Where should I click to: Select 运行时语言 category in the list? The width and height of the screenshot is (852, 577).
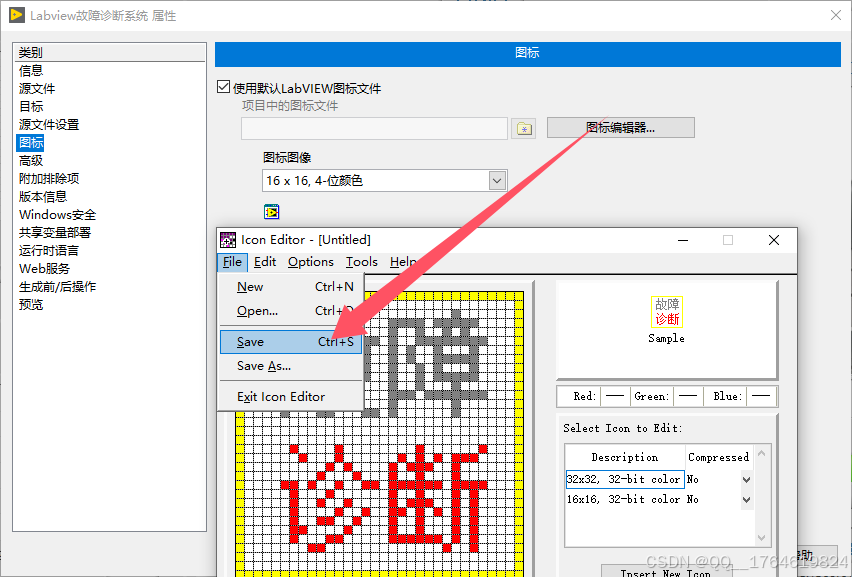click(x=49, y=250)
